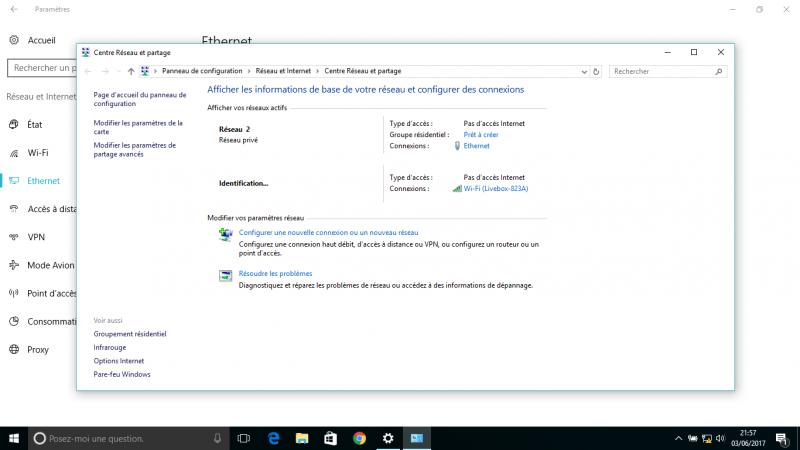Switch to Settings app on taskbar
This screenshot has height=450, width=800.
click(x=388, y=438)
